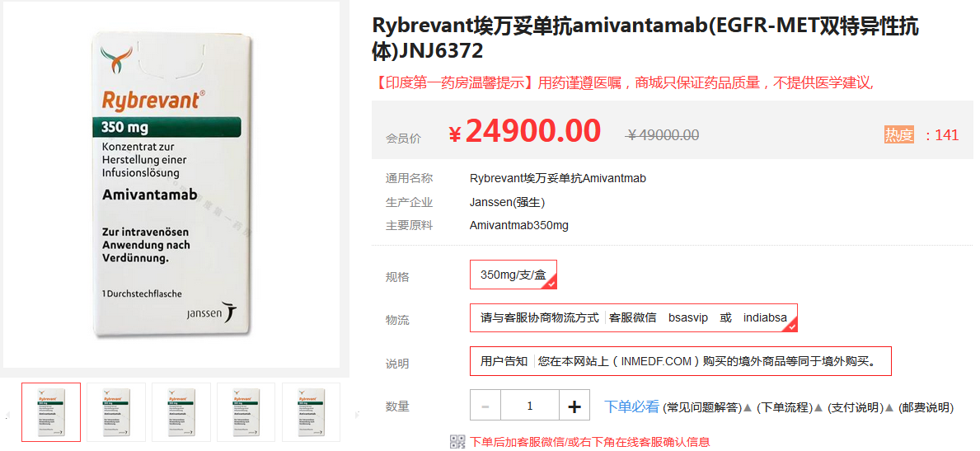Click the quantity input field
The width and height of the screenshot is (980, 451).
click(529, 406)
